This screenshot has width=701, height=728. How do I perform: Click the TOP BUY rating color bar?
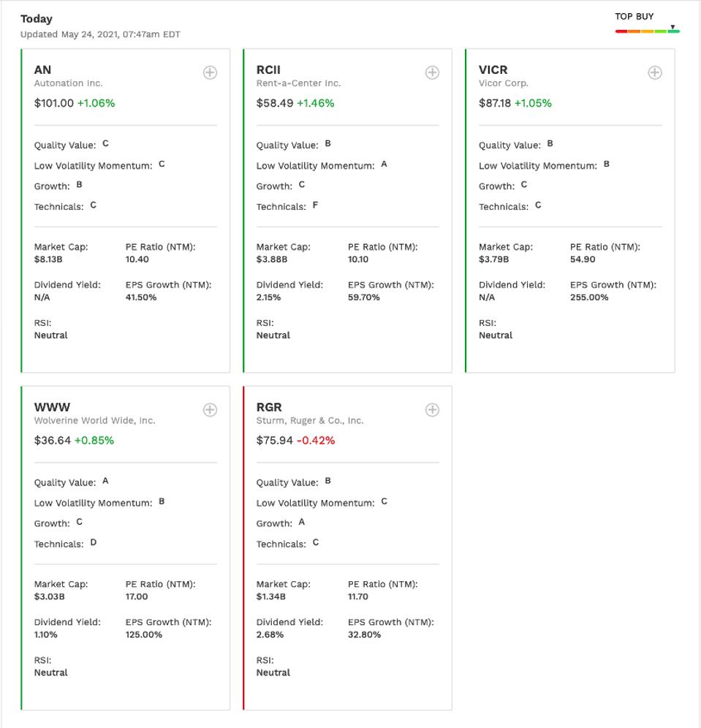647,31
